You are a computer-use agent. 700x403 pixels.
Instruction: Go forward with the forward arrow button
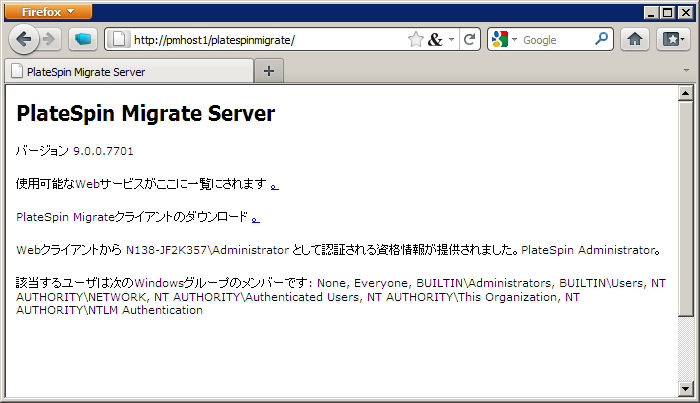pos(49,40)
